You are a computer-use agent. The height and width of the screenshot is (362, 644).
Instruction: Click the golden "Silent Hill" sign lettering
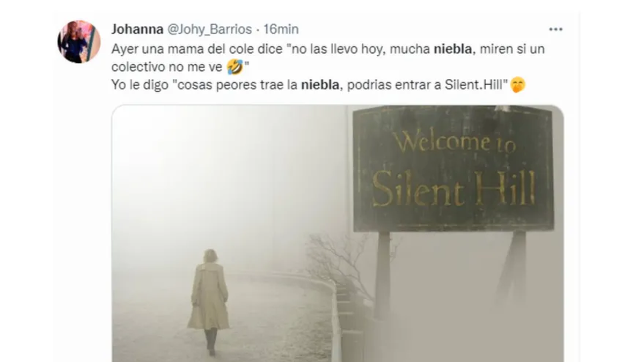pyautogui.click(x=453, y=189)
